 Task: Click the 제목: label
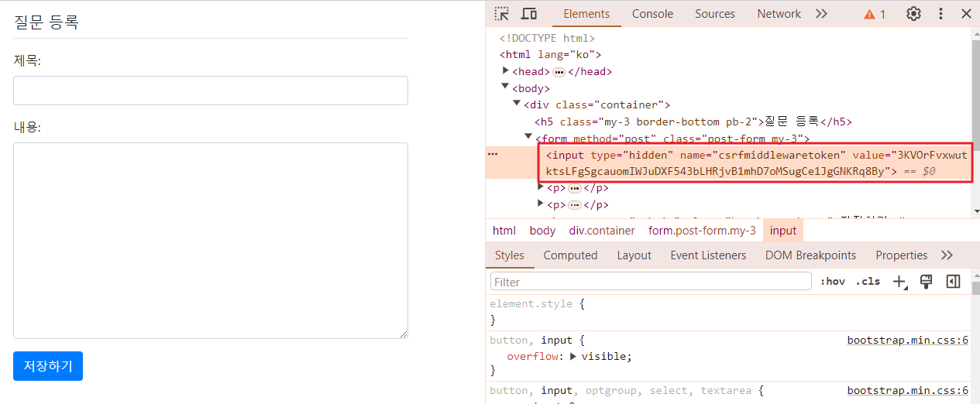[x=27, y=61]
